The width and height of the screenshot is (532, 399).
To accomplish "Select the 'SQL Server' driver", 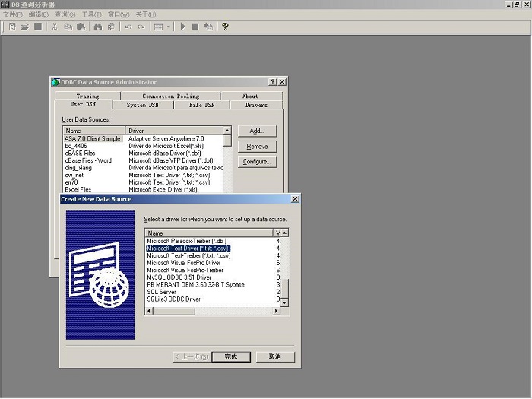I will tap(161, 292).
